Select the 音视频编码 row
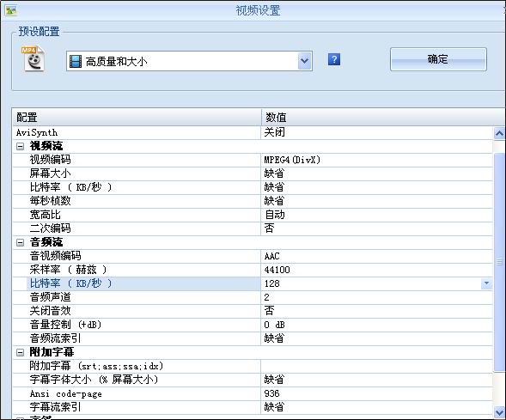Screen dimensions: 506x420 pos(253,256)
